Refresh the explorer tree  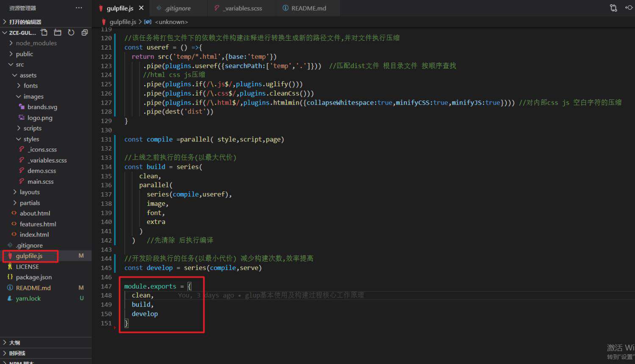pos(71,33)
